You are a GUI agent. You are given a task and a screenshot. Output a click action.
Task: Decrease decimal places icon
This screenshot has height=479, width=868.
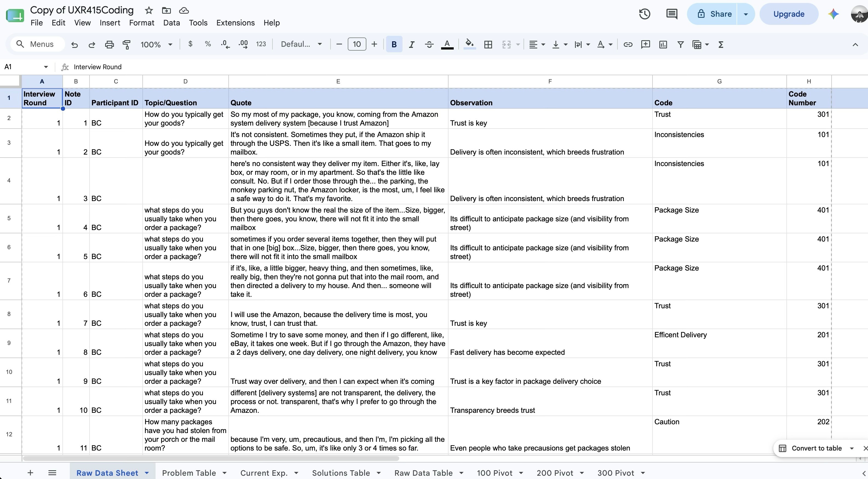225,44
